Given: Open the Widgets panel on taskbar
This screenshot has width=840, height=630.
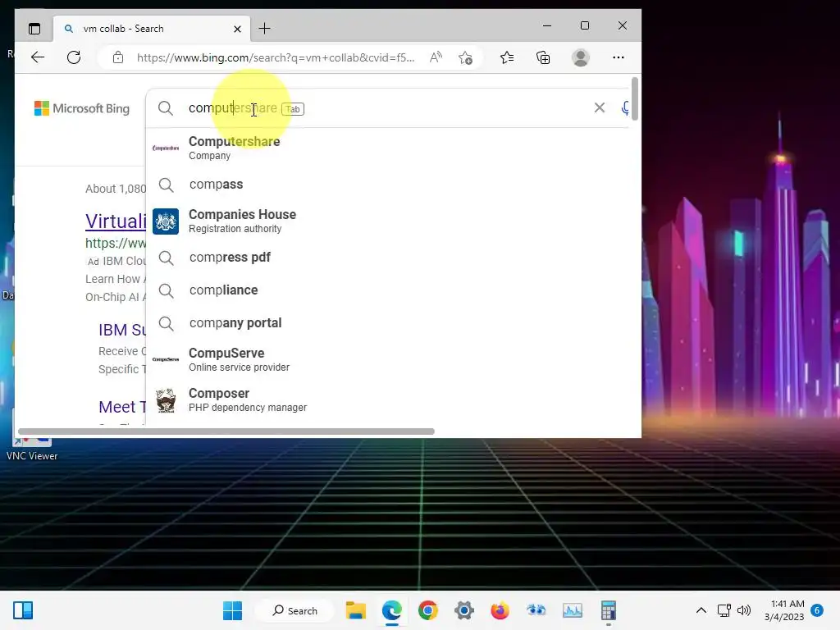Looking at the screenshot, I should (x=23, y=610).
